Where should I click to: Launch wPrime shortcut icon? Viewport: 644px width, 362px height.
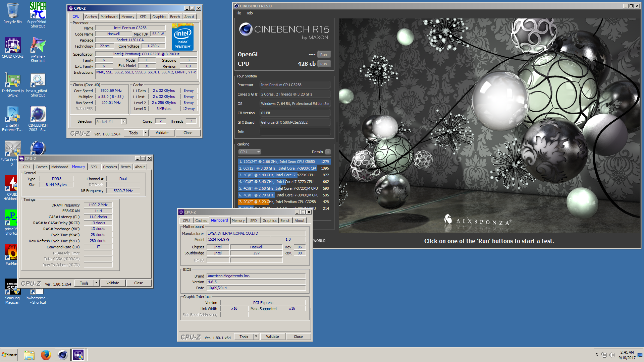[38, 50]
